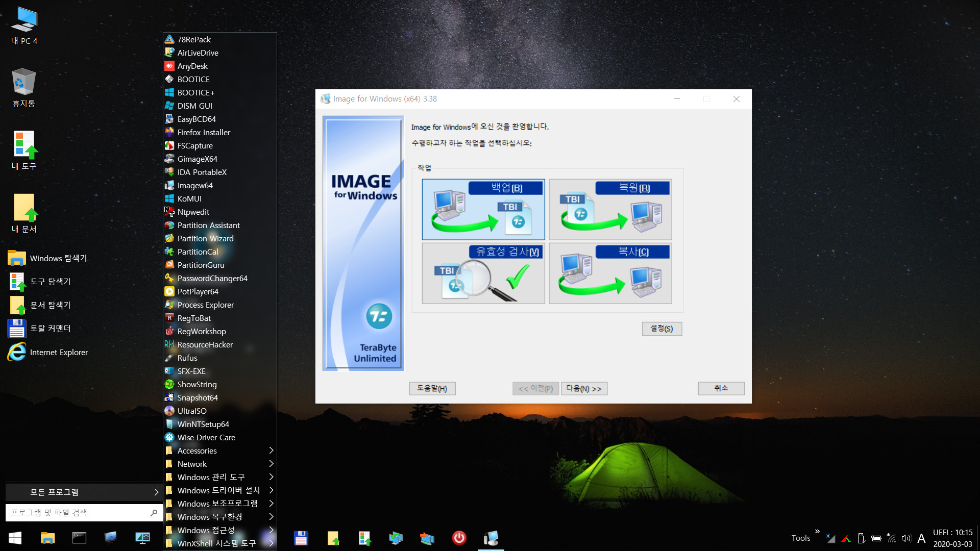980x551 pixels.
Task: Launch AnyDesk from the menu
Action: [x=220, y=66]
